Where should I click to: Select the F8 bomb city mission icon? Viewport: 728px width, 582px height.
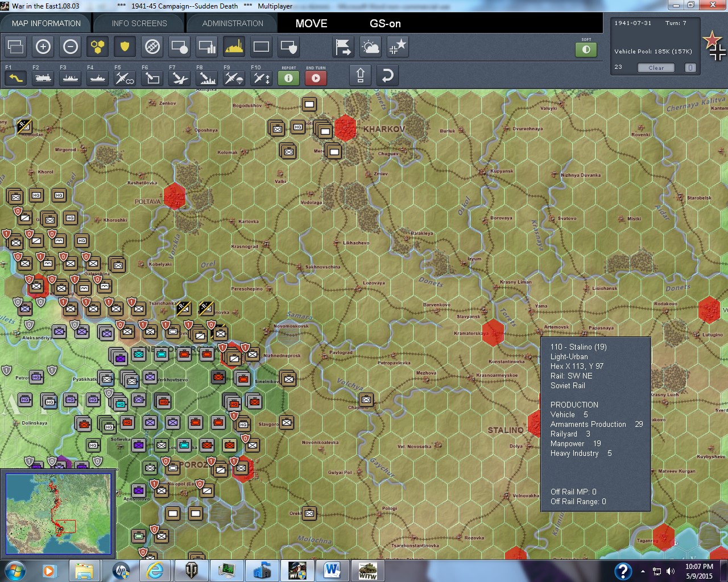[x=206, y=77]
